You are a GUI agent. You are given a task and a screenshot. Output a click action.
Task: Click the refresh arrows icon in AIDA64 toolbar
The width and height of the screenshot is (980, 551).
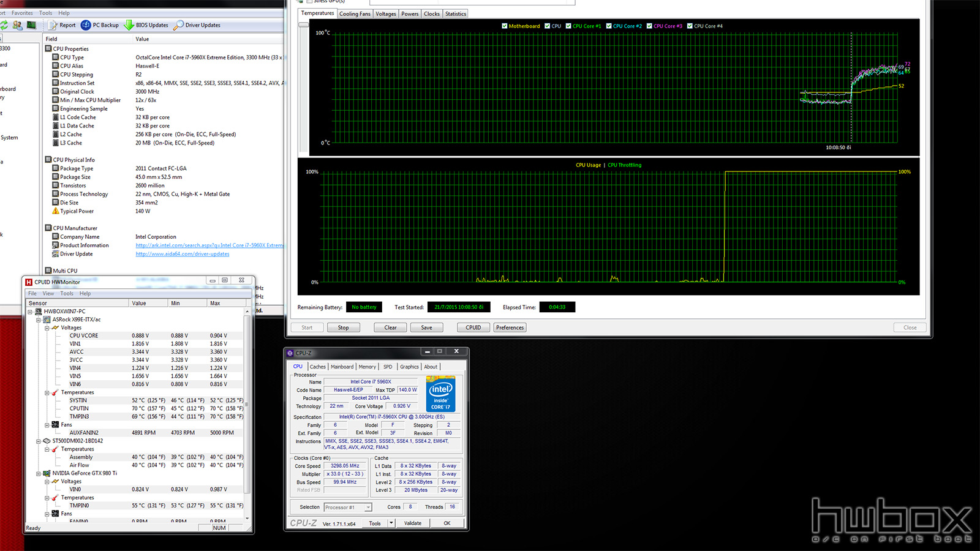point(4,25)
